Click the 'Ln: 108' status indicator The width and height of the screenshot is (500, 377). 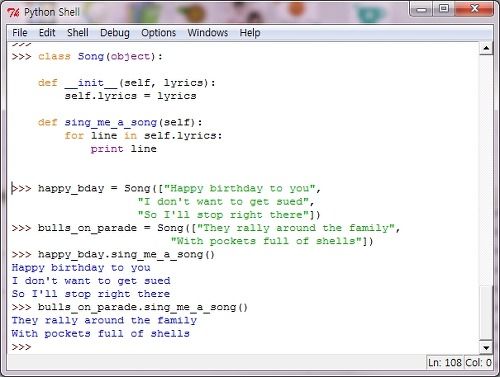[445, 363]
